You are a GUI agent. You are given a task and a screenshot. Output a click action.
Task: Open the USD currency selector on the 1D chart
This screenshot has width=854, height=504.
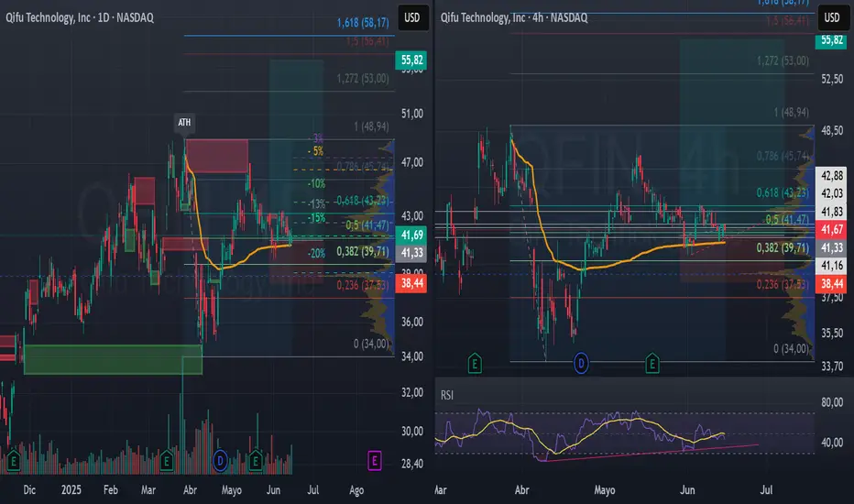coord(411,17)
